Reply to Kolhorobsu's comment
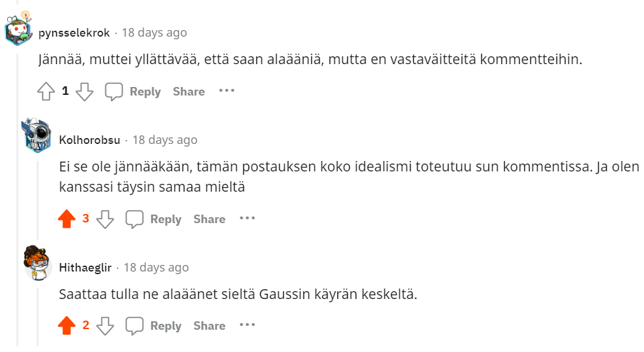This screenshot has width=644, height=352. (x=154, y=219)
